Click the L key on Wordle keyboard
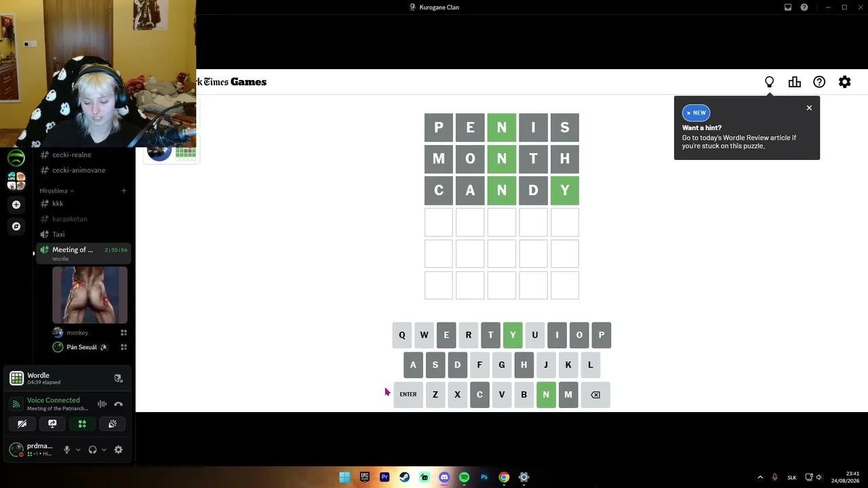 point(591,365)
